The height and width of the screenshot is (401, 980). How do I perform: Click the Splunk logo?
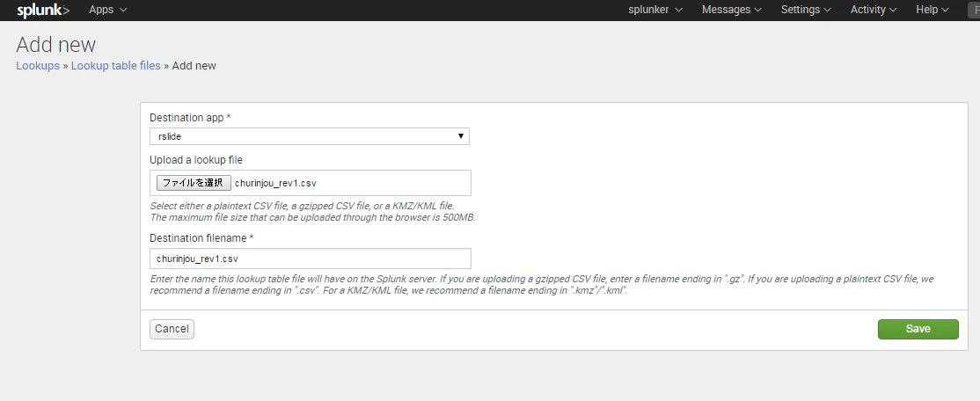(x=43, y=10)
